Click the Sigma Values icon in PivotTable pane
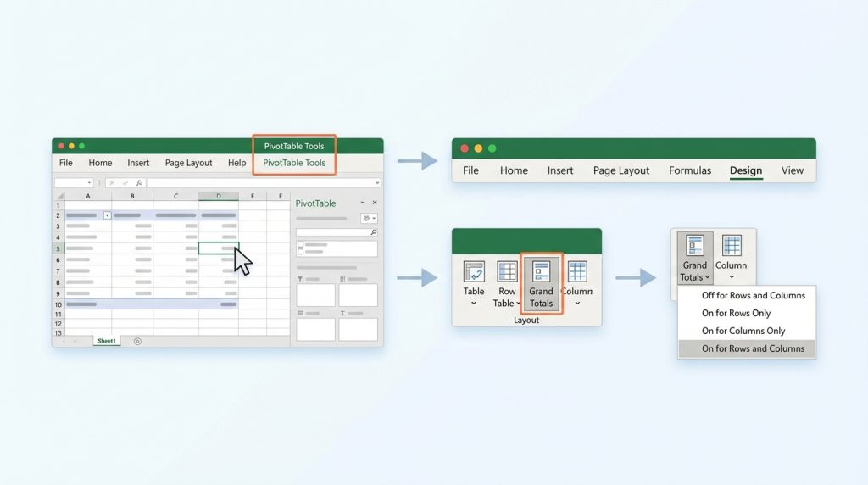This screenshot has height=485, width=868. coord(342,314)
